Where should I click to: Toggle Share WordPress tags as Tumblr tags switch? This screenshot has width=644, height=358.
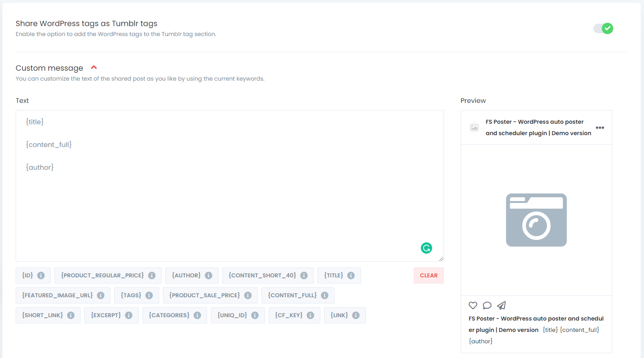[603, 28]
